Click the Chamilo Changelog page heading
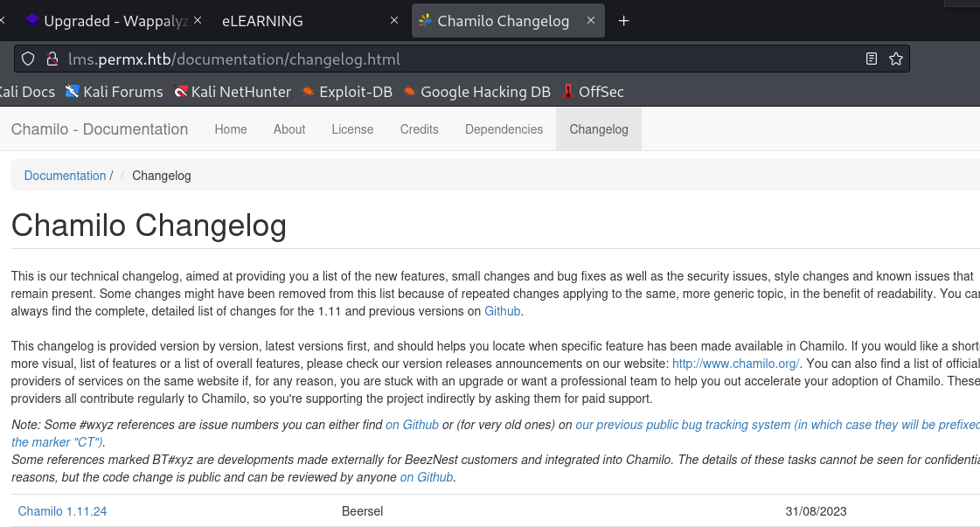Image resolution: width=980 pixels, height=527 pixels. click(x=149, y=225)
